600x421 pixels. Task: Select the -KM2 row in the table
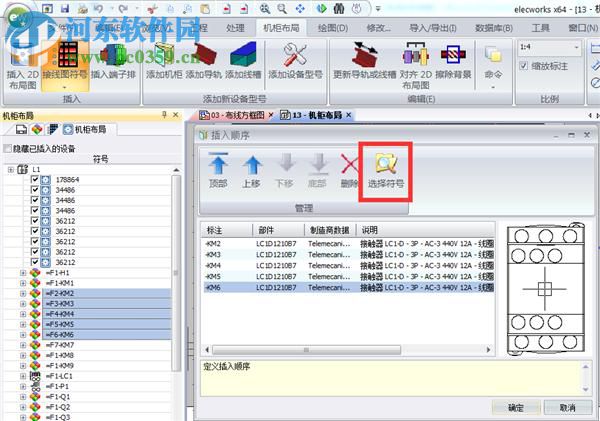[349, 244]
